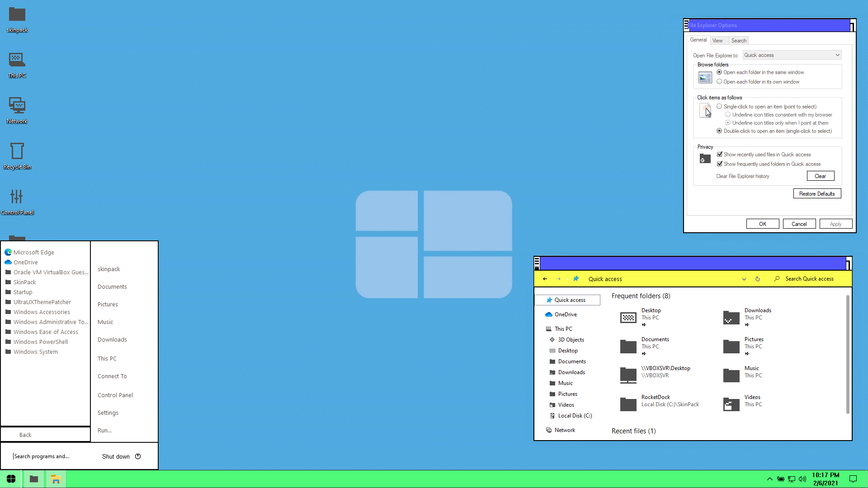
Task: Click the Network desktop icon
Action: pos(17,106)
